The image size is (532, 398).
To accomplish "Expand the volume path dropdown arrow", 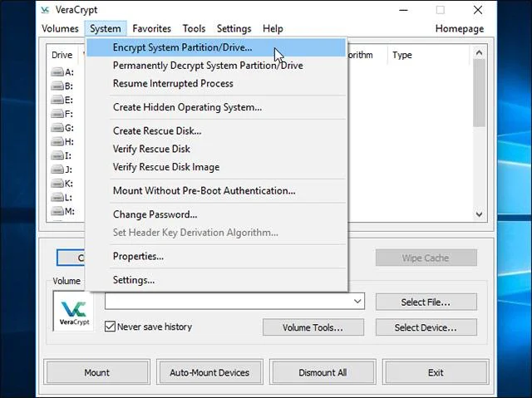I will (357, 301).
